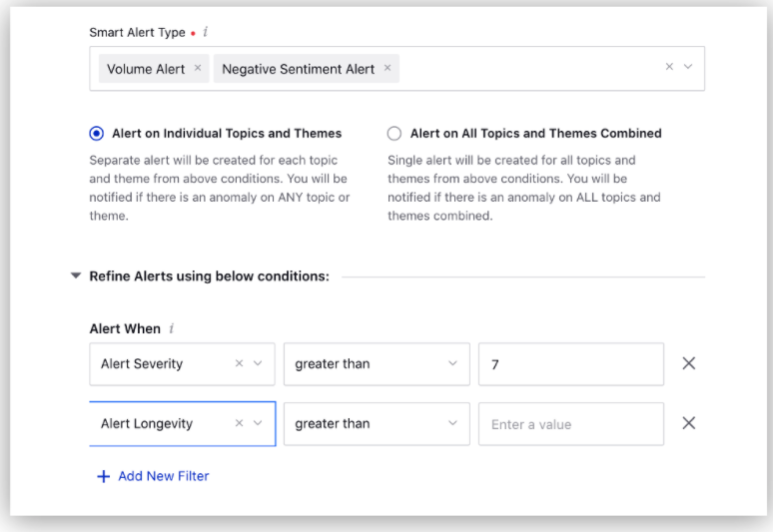Click the severity value field containing 7
Image resolution: width=773 pixels, height=532 pixels.
click(x=570, y=364)
